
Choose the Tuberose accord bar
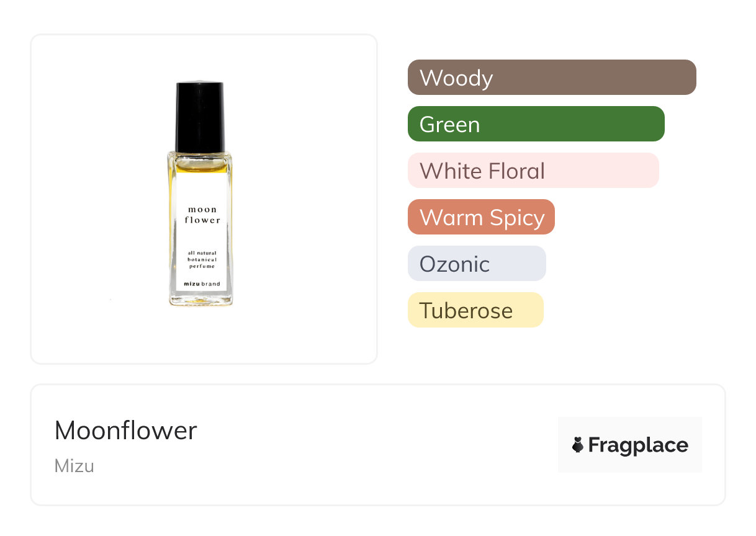click(475, 310)
